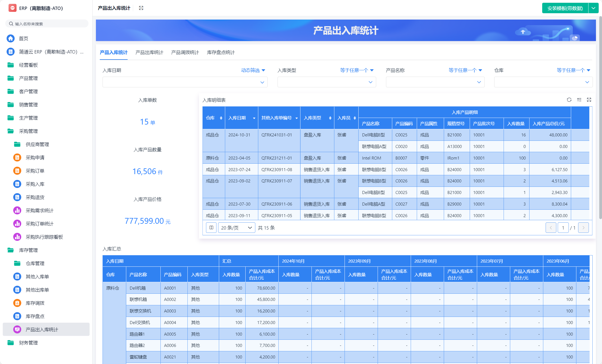Switch to the 产品出库统计 tab
The height and width of the screenshot is (364, 602).
pos(149,52)
